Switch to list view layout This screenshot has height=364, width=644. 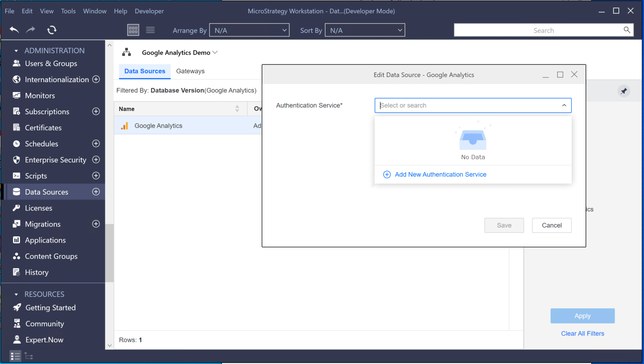pyautogui.click(x=150, y=30)
